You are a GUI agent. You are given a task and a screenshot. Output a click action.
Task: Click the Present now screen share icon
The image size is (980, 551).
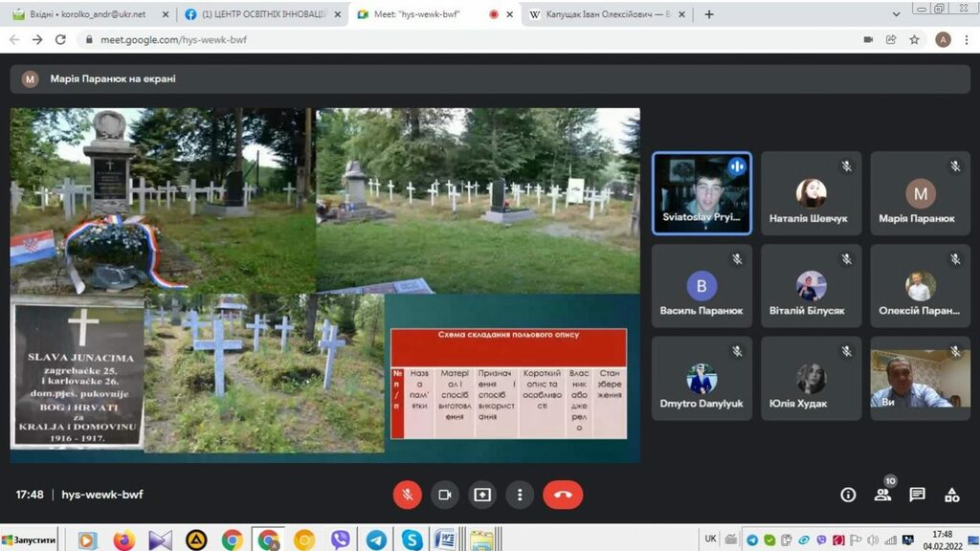tap(482, 495)
